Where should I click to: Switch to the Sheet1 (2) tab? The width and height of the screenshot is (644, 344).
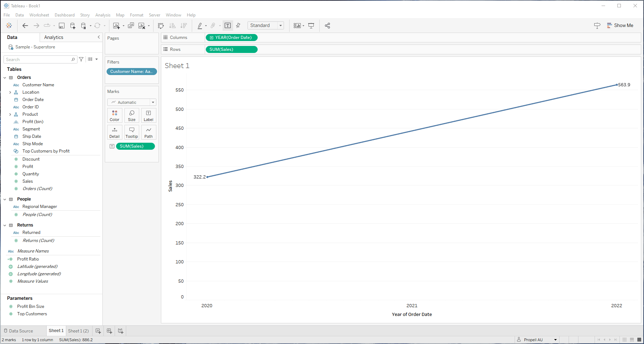pos(78,331)
